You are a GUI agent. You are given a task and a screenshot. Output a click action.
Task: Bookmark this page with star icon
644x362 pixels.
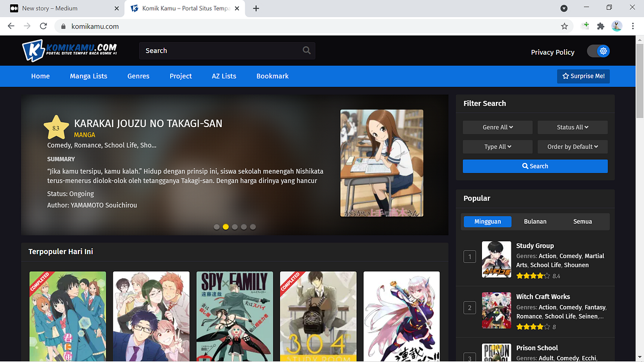[565, 26]
